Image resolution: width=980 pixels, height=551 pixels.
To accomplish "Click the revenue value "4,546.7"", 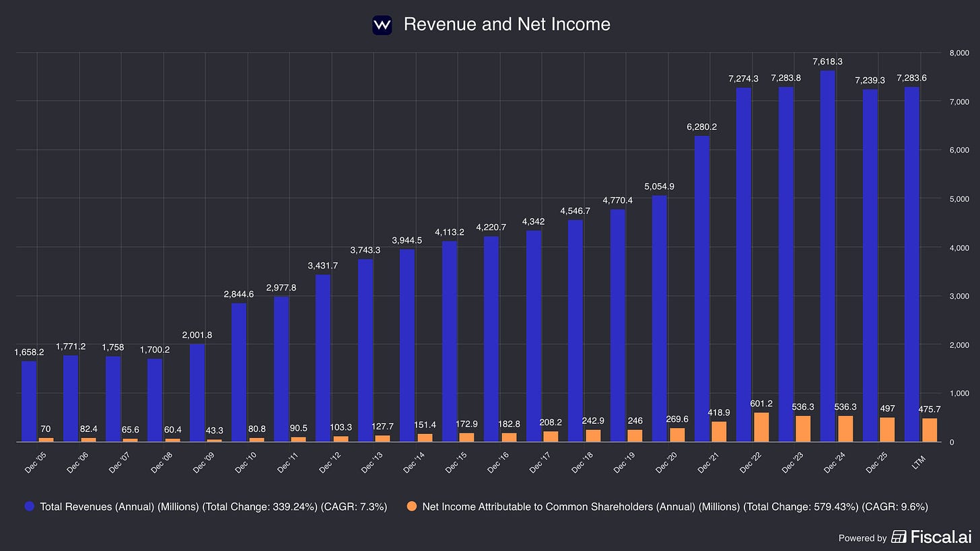I will pos(575,211).
